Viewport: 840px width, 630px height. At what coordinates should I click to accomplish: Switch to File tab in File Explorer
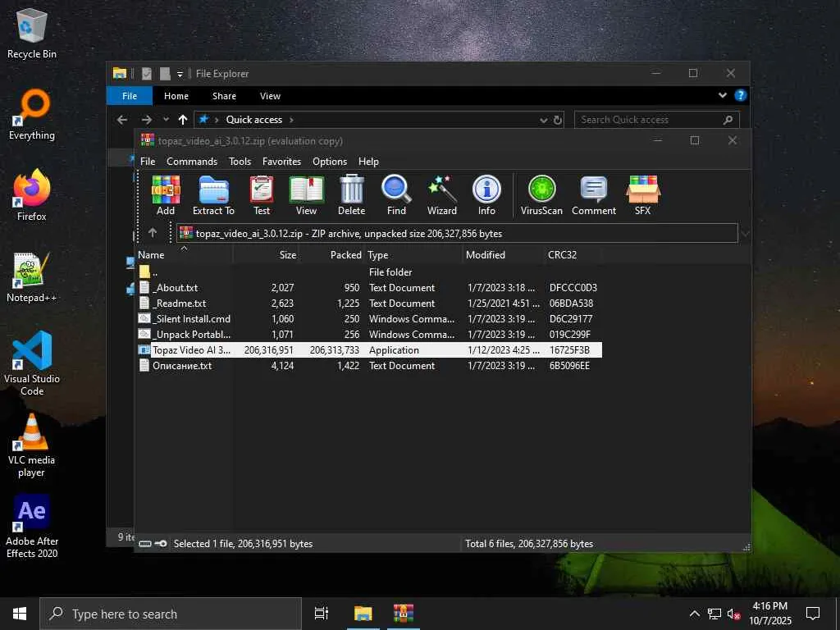(130, 96)
